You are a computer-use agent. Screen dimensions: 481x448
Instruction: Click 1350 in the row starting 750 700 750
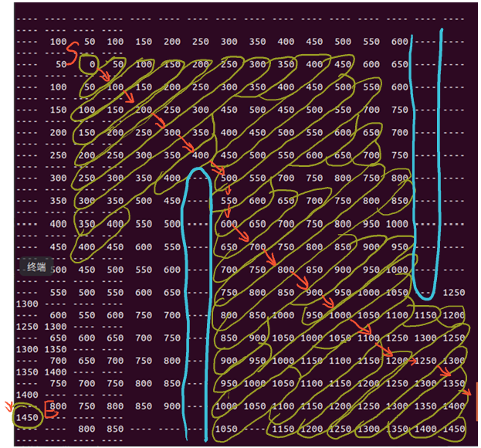pos(453,383)
